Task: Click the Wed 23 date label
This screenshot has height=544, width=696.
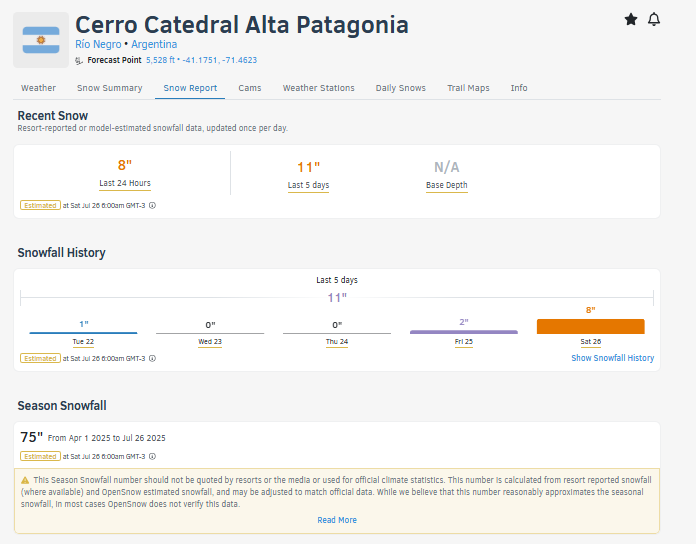Action: 210,342
